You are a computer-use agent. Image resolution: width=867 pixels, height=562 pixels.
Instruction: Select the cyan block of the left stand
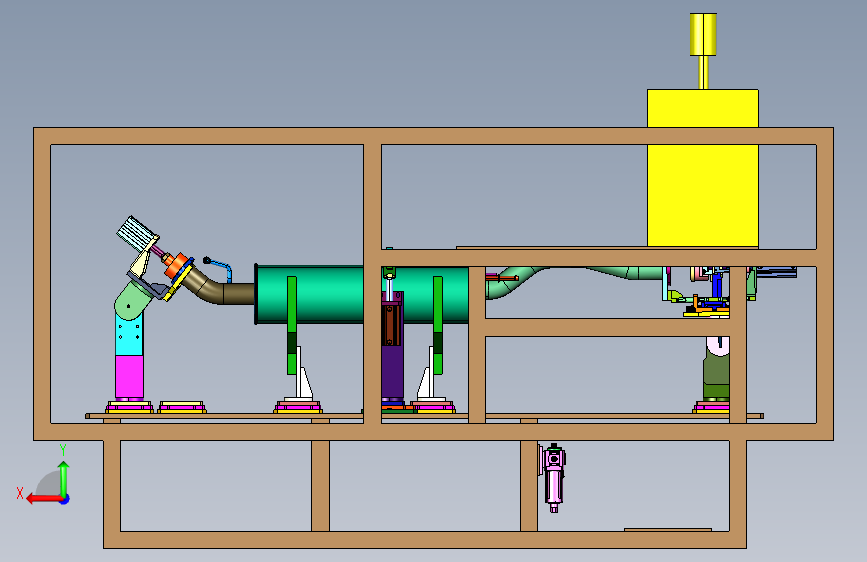[129, 334]
